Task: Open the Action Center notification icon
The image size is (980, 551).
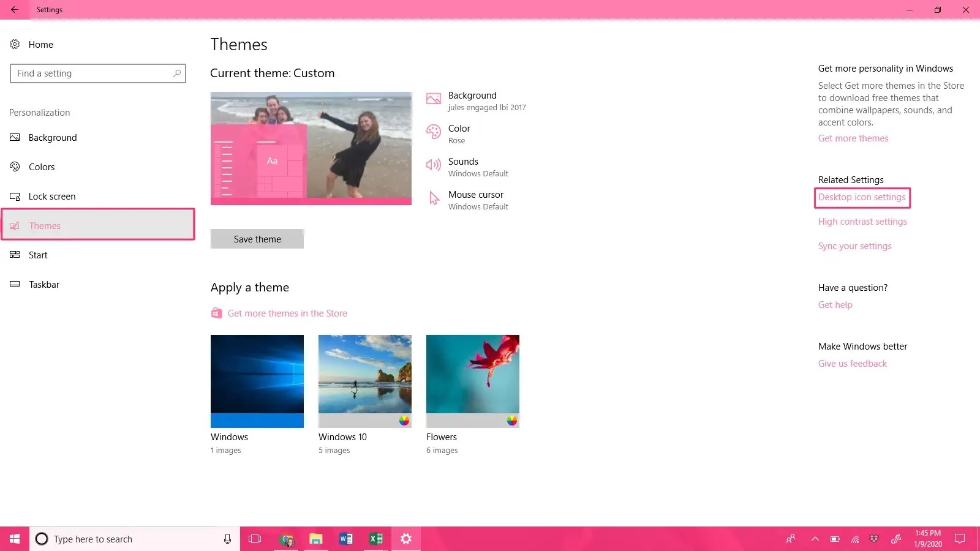Action: click(x=960, y=539)
